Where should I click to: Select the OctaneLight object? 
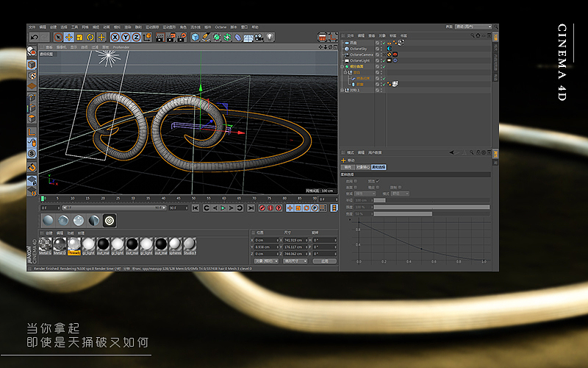tap(359, 60)
